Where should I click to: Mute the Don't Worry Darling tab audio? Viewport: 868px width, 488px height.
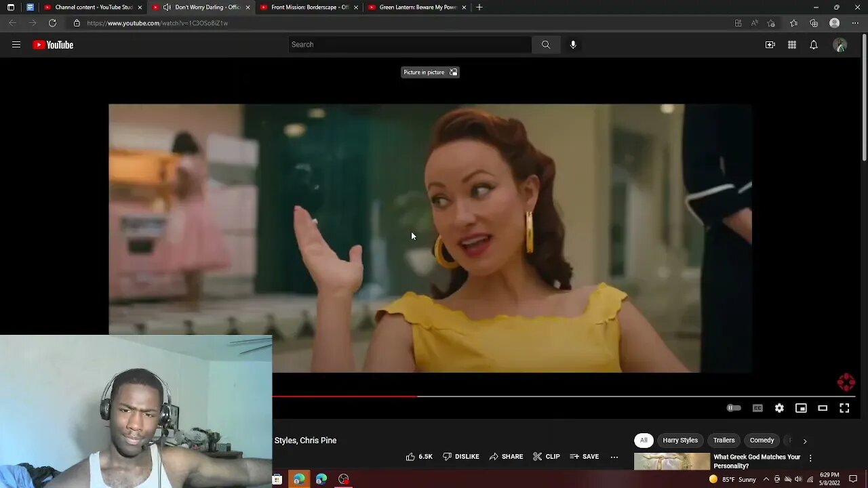[x=167, y=7]
